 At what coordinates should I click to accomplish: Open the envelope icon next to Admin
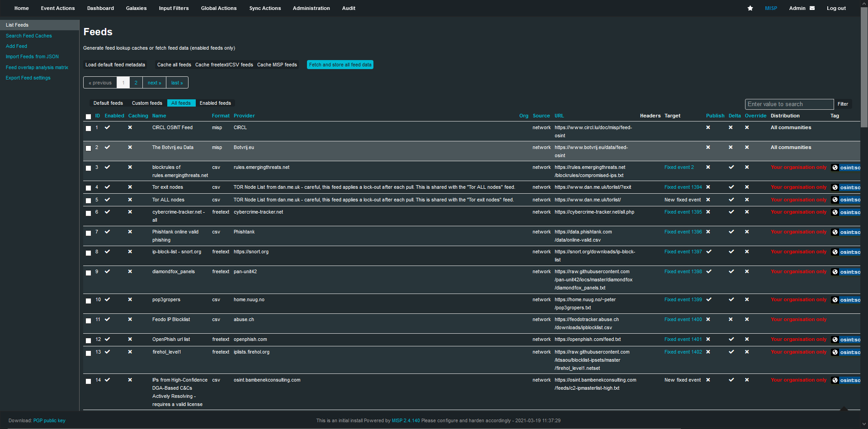(x=812, y=8)
